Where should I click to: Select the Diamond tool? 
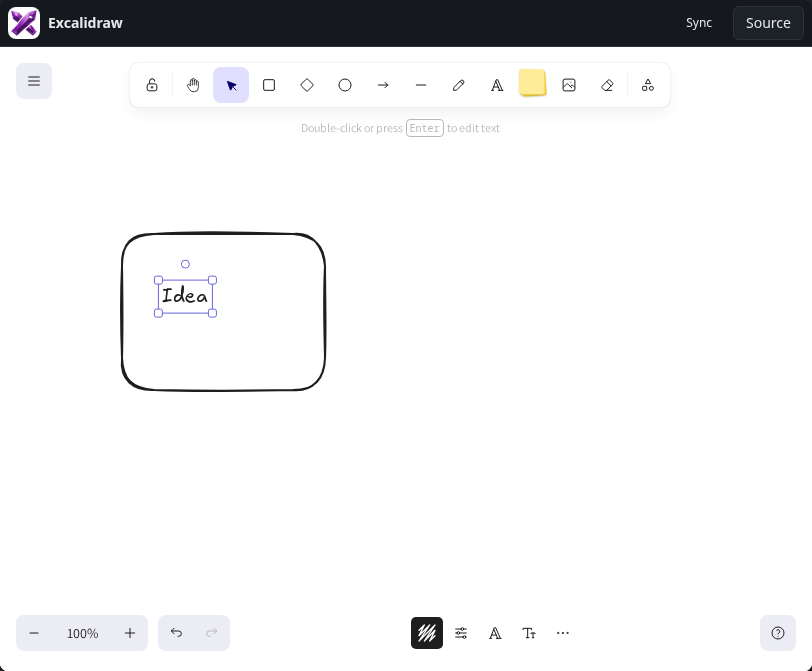click(307, 85)
